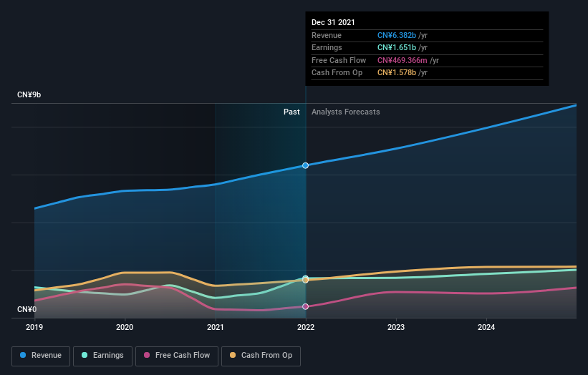
Task: Click the Earnings row label in tooltip
Action: tap(327, 47)
